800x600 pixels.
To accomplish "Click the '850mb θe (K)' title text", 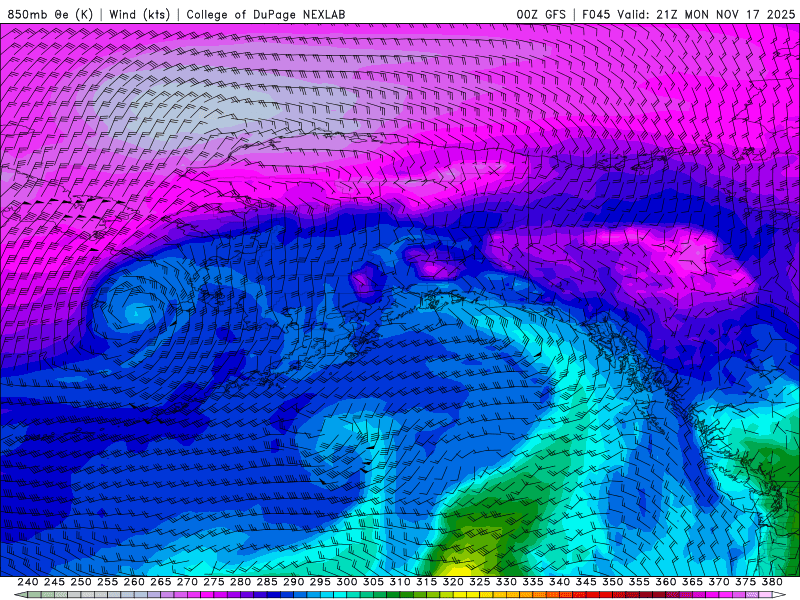I will (x=50, y=14).
